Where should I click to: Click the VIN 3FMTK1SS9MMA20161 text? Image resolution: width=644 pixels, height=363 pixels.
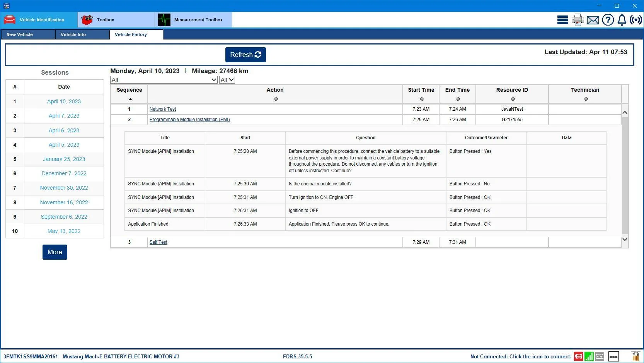coord(31,356)
